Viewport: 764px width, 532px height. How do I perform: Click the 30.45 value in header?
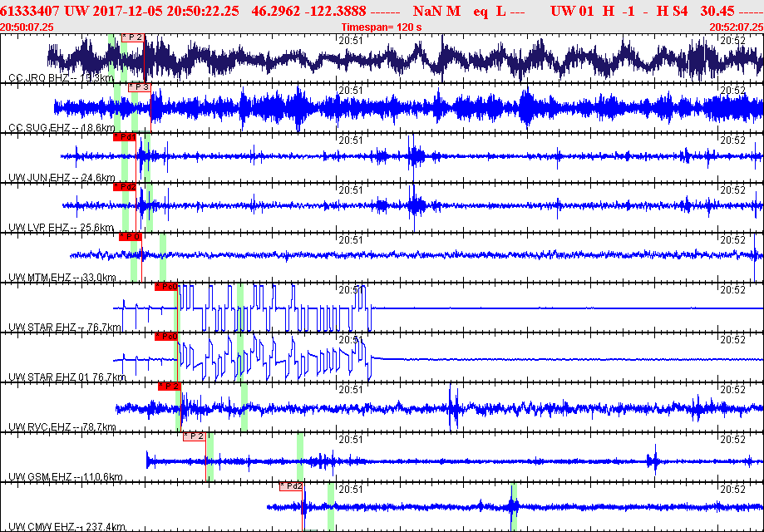point(717,11)
